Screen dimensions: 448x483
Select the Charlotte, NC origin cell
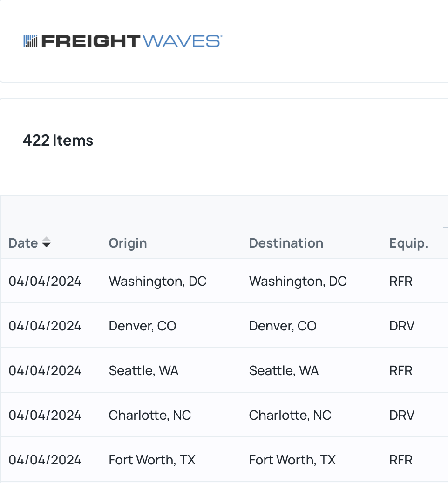click(x=150, y=415)
